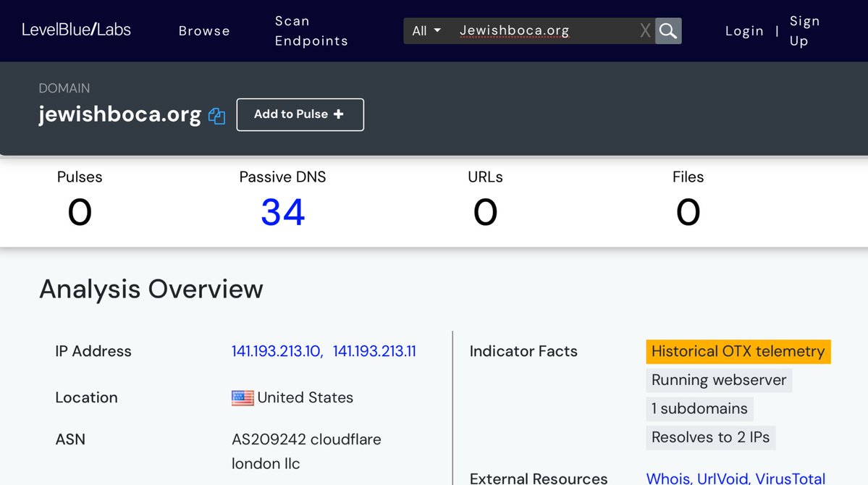This screenshot has height=485, width=868.
Task: Select the Running webserver tag
Action: [718, 380]
